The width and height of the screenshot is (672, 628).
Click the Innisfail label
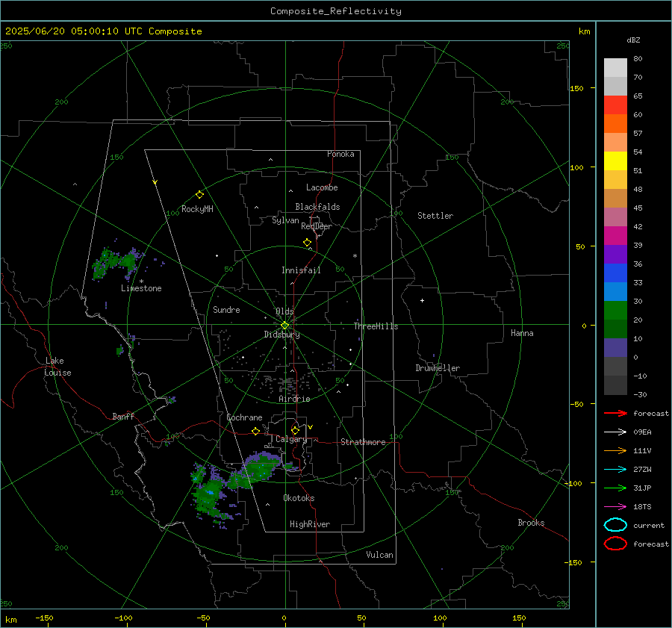[x=301, y=270]
